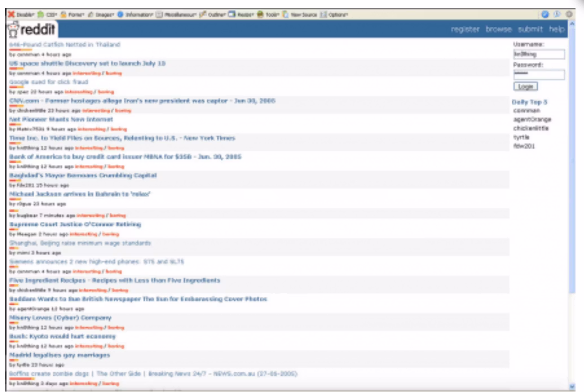This screenshot has height=392, width=584.
Task: Open View Source from the developer toolbar
Action: click(x=286, y=14)
